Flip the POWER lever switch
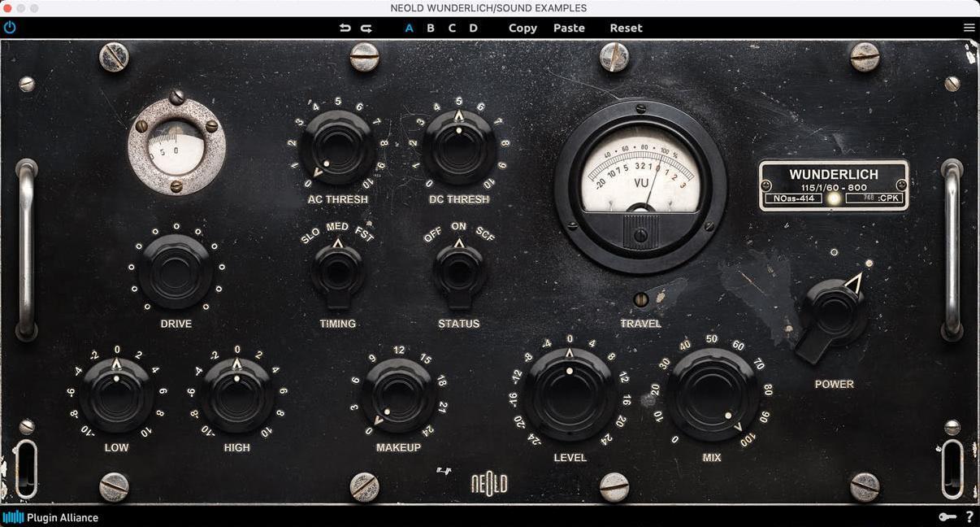The width and height of the screenshot is (980, 527). pos(830,318)
